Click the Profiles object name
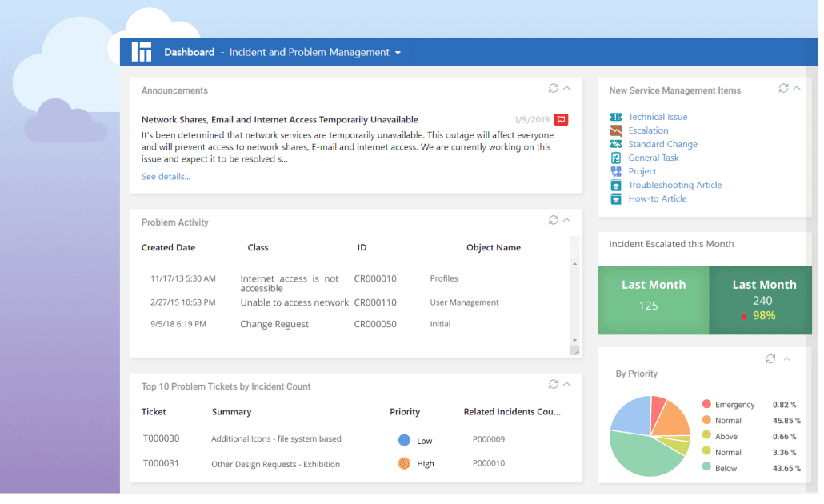Screen dimensions: 824x504 pyautogui.click(x=443, y=278)
